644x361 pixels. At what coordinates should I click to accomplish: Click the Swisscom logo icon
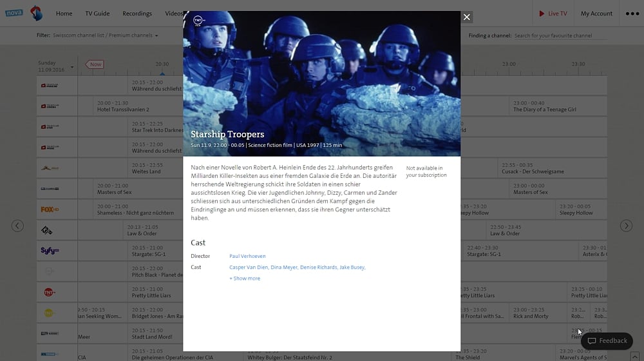click(37, 13)
